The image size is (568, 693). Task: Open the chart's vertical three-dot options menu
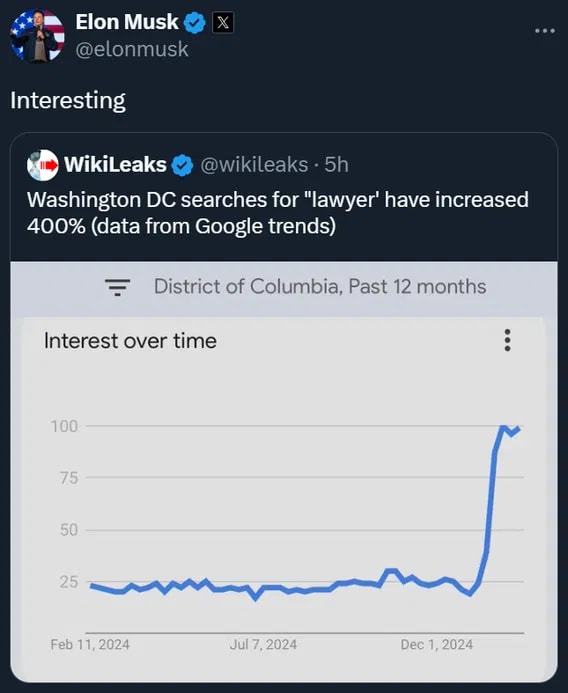(x=507, y=340)
